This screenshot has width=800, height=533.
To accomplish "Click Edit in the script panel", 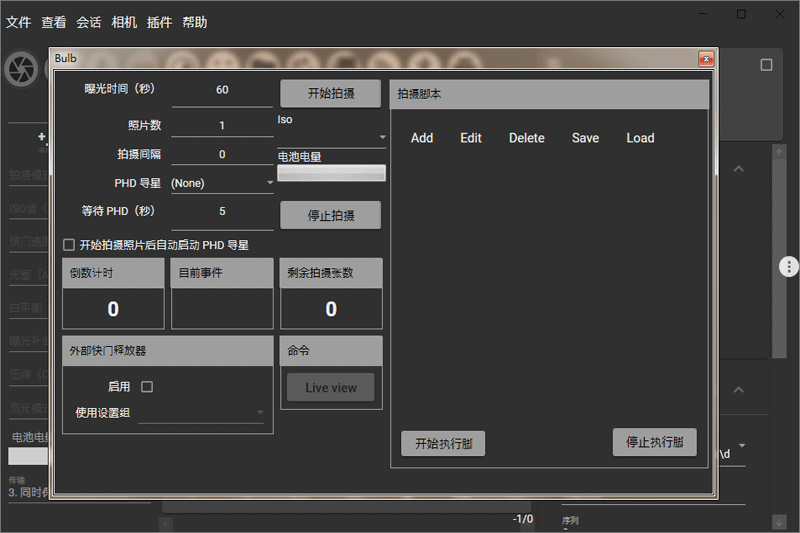I will click(x=470, y=138).
